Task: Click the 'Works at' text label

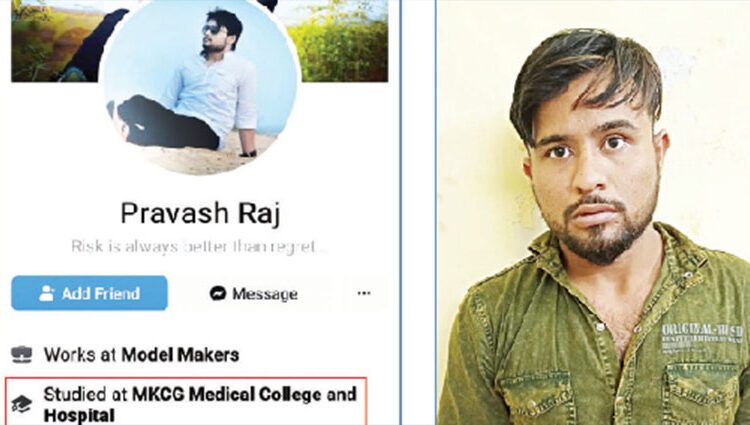Action: coord(80,355)
